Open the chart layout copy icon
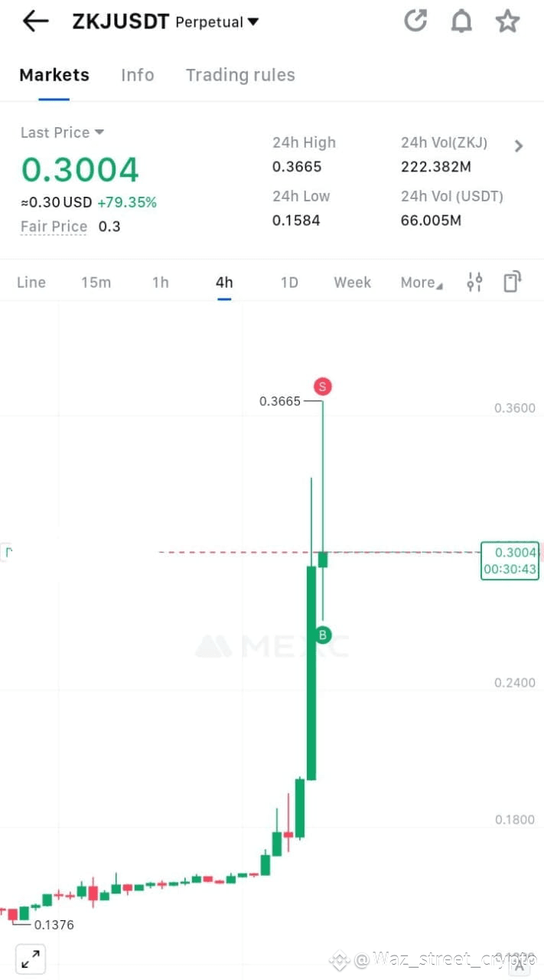Viewport: 544px width, 980px height. (512, 282)
